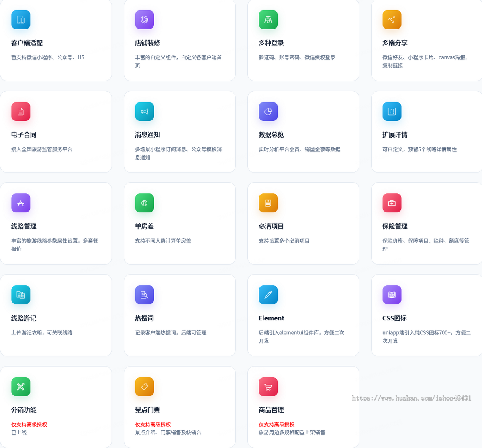Click the 数据总览 card title
Screen dimensions: 482x448
[x=271, y=135]
